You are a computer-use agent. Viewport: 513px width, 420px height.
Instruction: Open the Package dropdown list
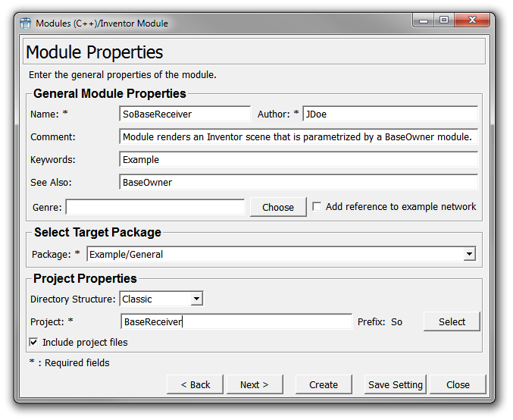[469, 255]
